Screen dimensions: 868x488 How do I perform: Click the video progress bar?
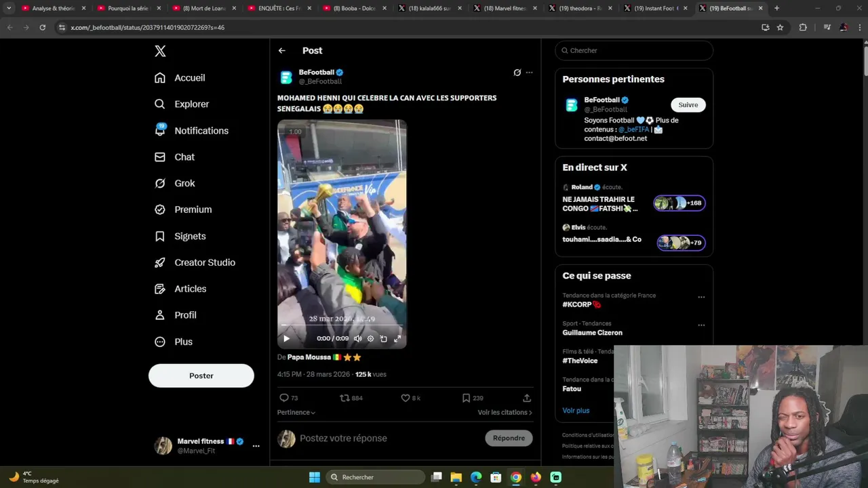coord(342,326)
